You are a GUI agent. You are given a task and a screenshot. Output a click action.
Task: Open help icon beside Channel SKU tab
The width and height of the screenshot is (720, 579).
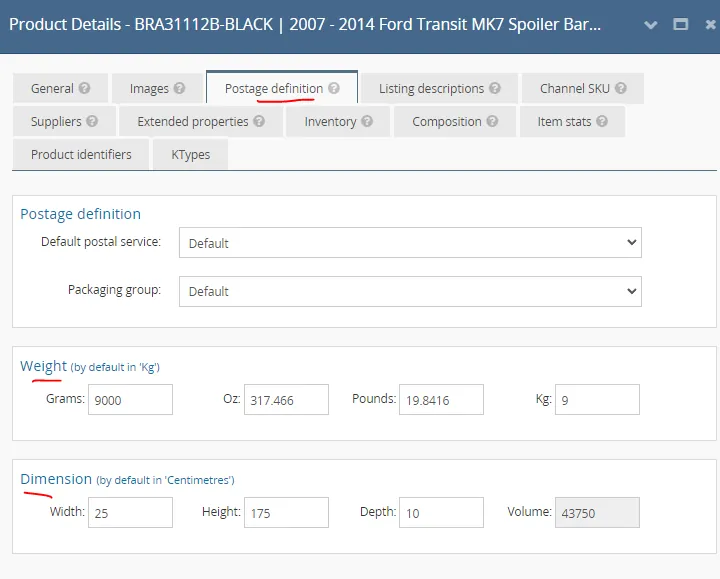tap(620, 88)
